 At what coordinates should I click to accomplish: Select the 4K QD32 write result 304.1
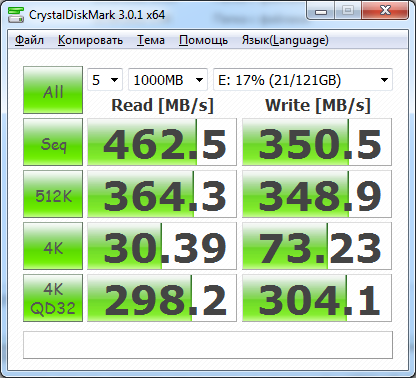click(317, 298)
